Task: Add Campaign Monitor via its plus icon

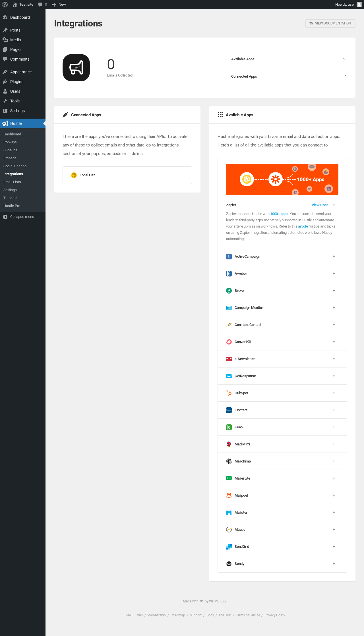Action: 334,308
